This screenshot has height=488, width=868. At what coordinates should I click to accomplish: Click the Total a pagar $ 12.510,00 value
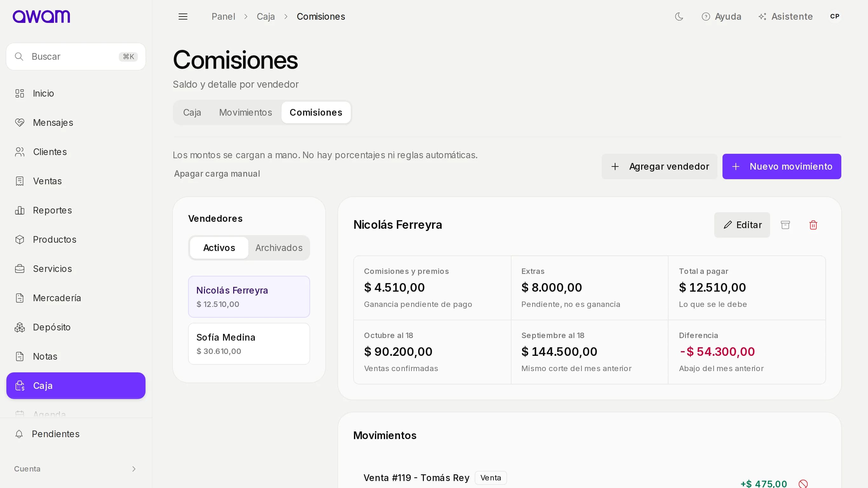click(712, 288)
